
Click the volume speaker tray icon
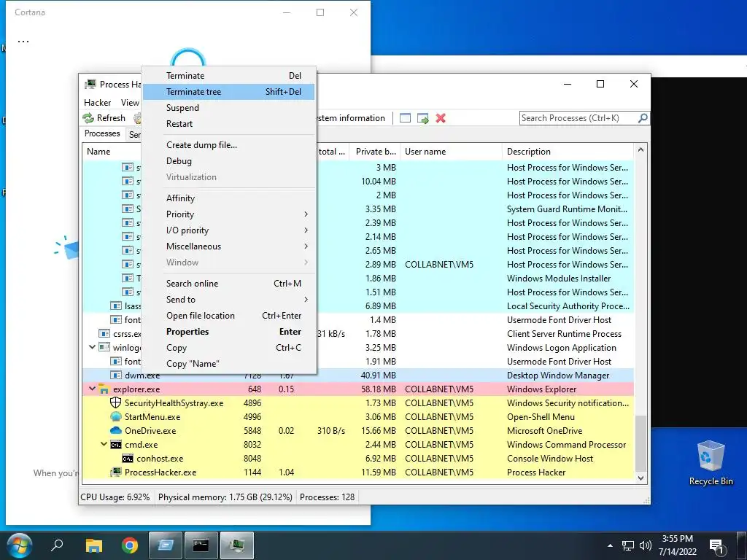(645, 545)
